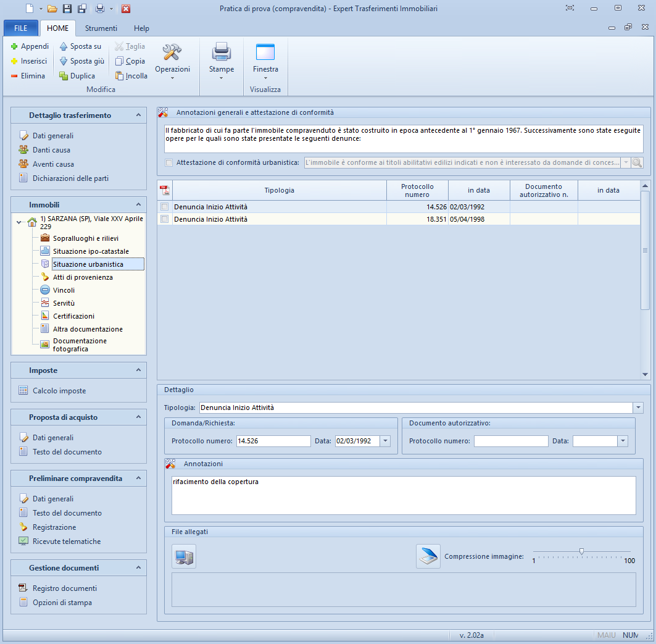Image resolution: width=656 pixels, height=644 pixels.
Task: Open Calcolo imposte link
Action: pos(59,391)
